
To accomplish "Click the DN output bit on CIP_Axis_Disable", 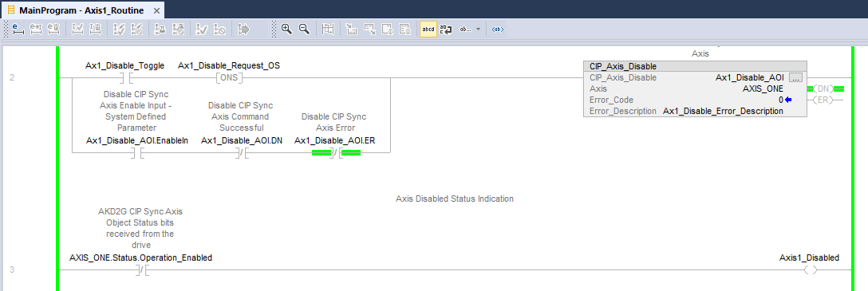I will tap(823, 89).
